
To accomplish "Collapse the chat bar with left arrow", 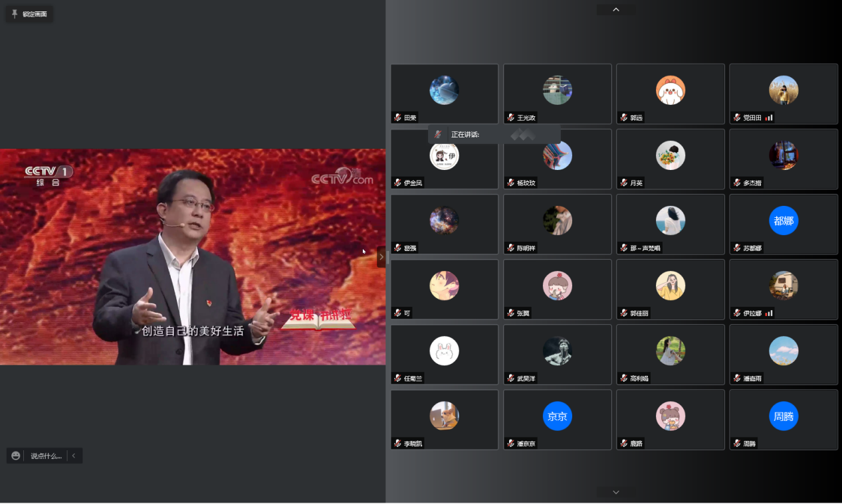I will tap(74, 456).
